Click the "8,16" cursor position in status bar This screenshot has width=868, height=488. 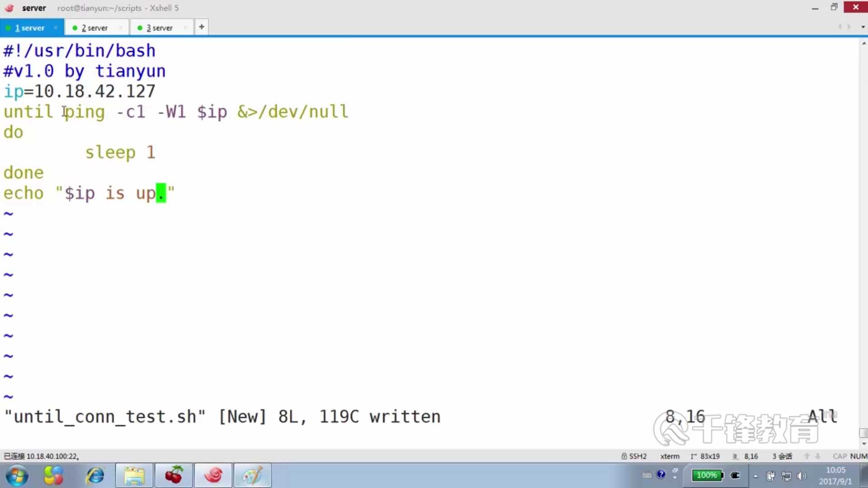tap(751, 456)
